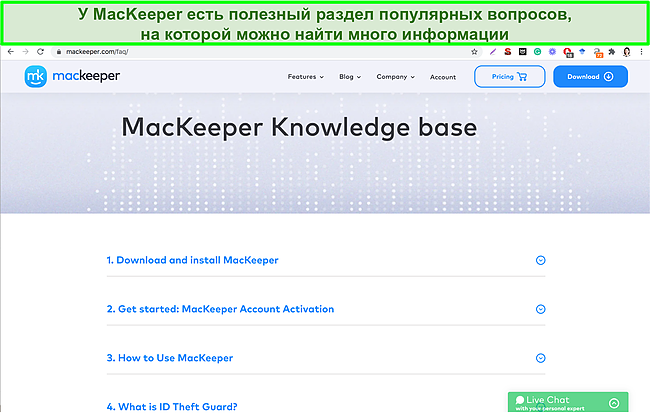Click the site lock icon in address bar
This screenshot has width=650, height=415.
(x=59, y=52)
